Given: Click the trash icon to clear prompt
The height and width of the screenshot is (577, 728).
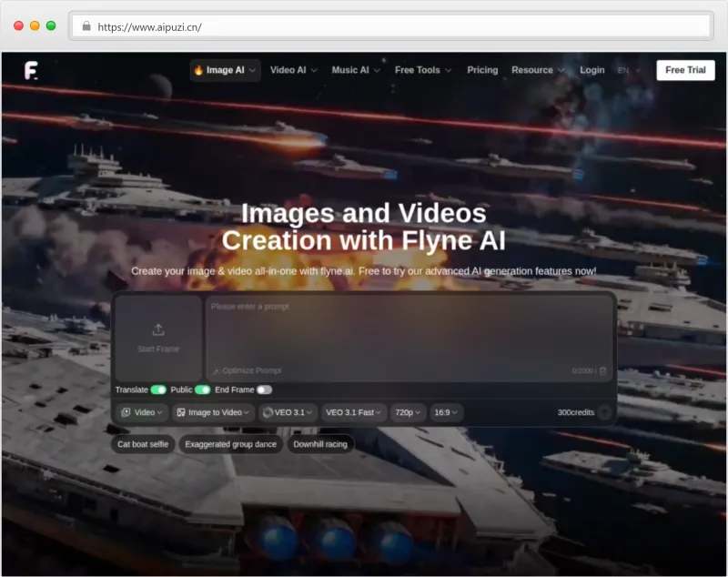Looking at the screenshot, I should (602, 371).
